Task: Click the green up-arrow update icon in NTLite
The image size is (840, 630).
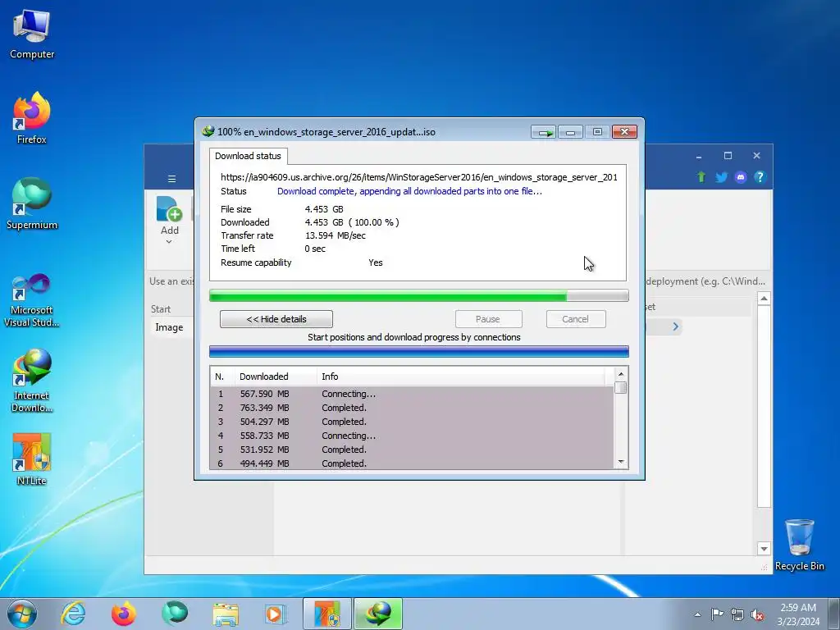Action: tap(701, 177)
